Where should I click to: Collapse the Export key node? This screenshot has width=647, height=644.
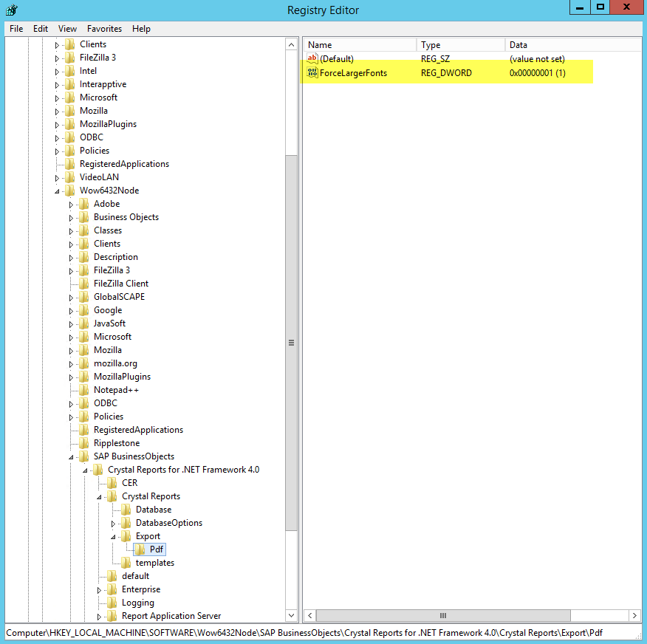coord(113,537)
